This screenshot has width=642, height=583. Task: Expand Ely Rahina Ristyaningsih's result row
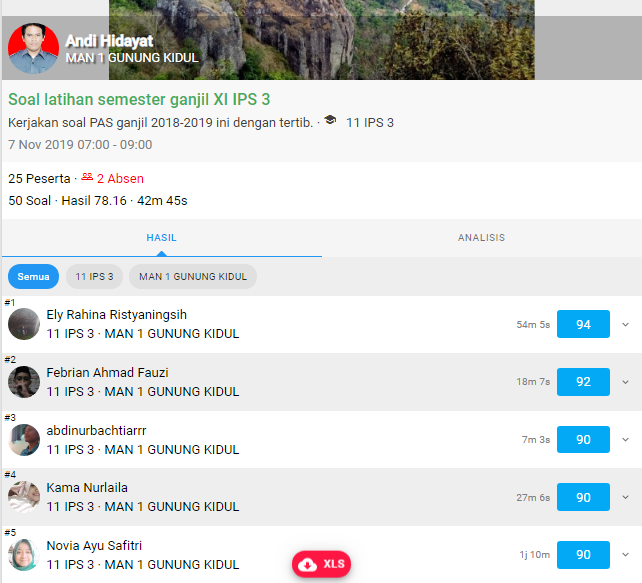click(626, 325)
